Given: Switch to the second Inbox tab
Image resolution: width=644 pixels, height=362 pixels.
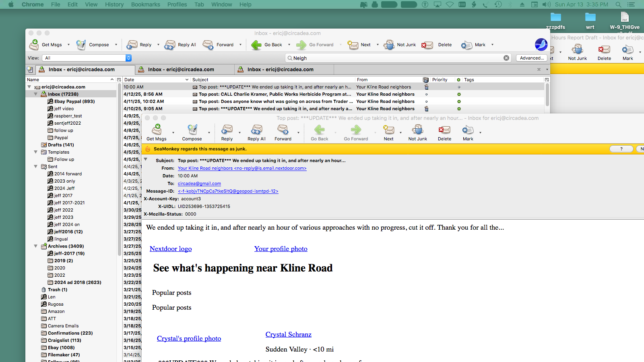Looking at the screenshot, I should (181, 70).
